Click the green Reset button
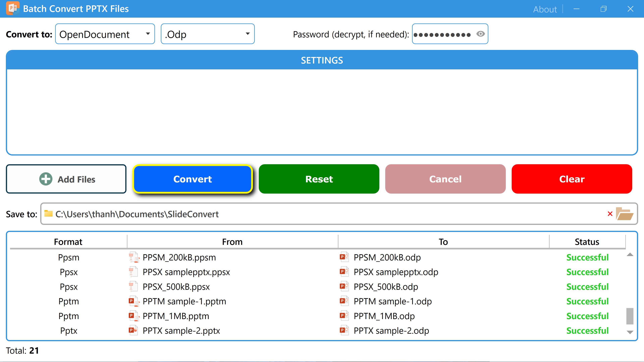The image size is (644, 362). click(319, 179)
